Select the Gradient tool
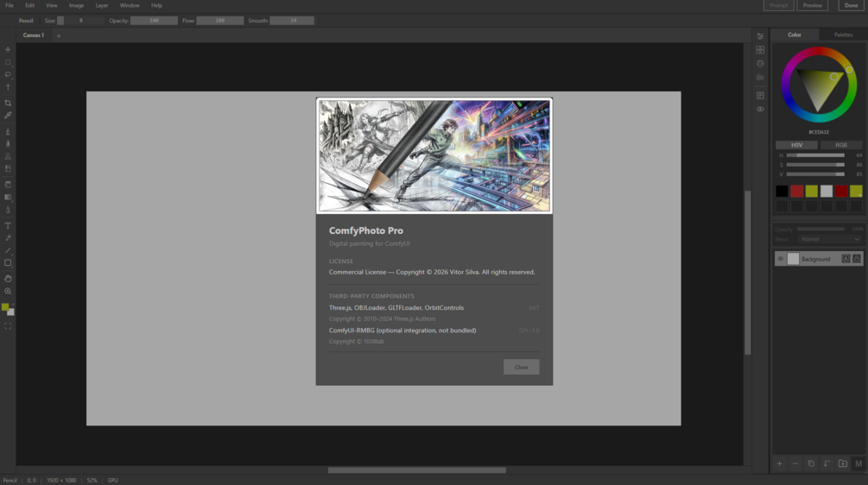This screenshot has height=485, width=868. [x=8, y=197]
